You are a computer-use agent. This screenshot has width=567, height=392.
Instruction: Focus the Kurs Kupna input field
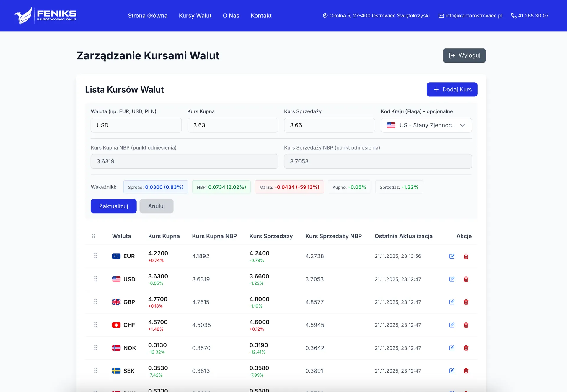[x=232, y=125]
